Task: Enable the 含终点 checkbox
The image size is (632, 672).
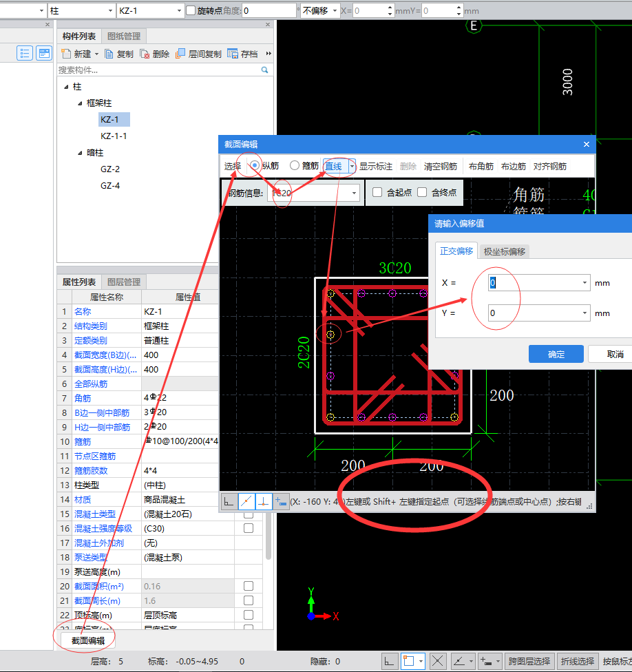Action: tap(422, 192)
